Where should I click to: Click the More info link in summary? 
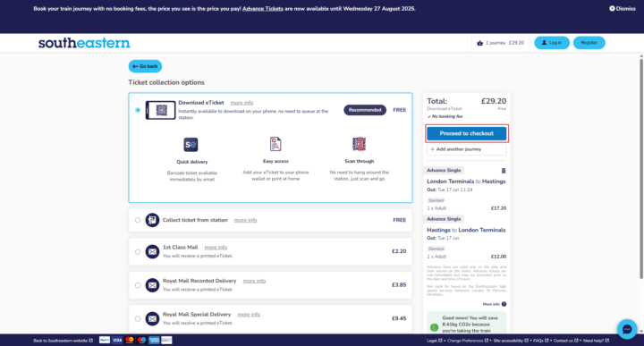point(491,304)
